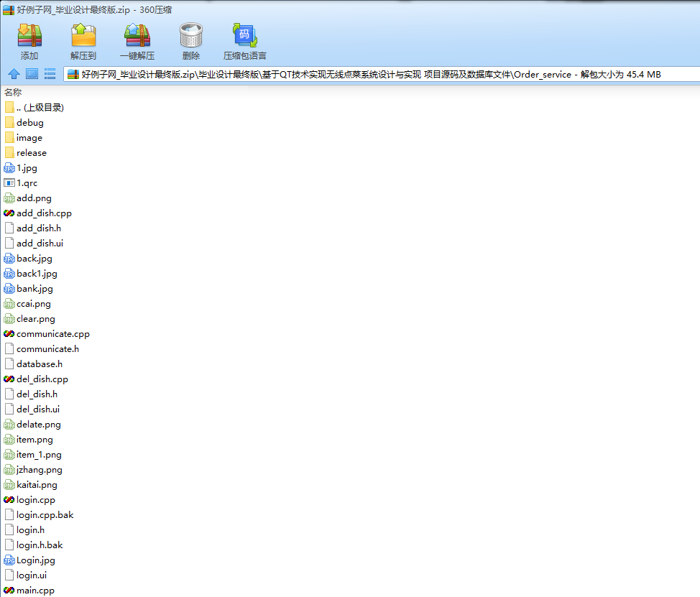Select the clear.png file
Screen dimensions: 700x597
click(29, 319)
